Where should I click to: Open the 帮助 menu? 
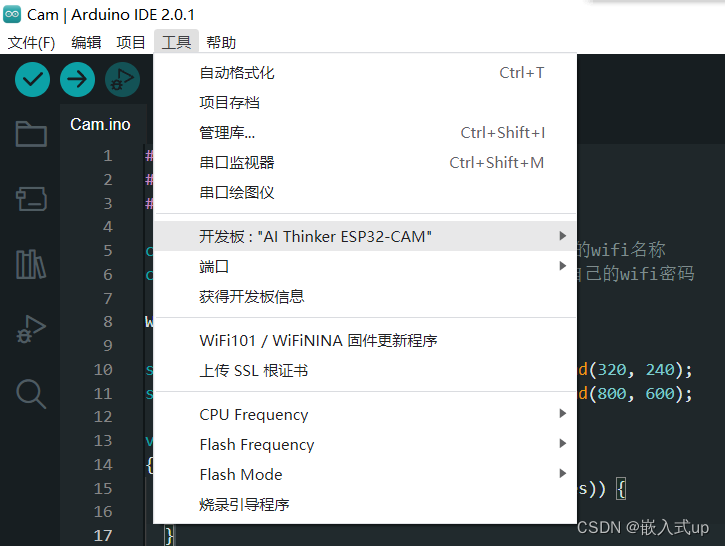click(221, 43)
